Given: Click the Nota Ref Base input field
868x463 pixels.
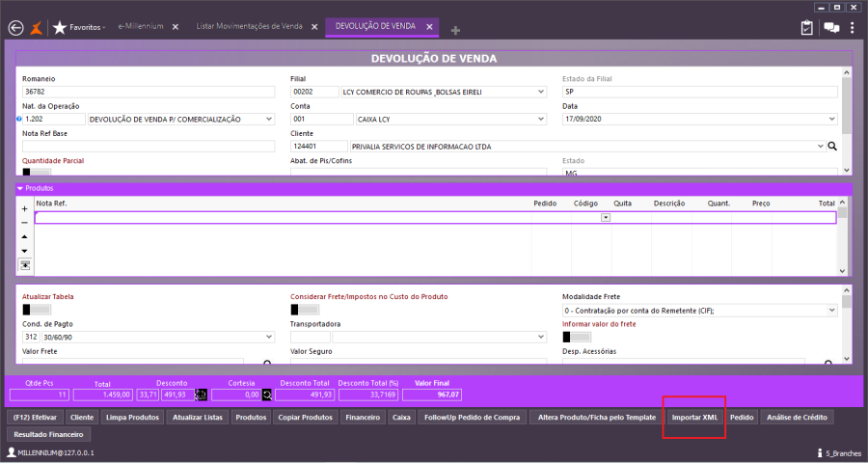Looking at the screenshot, I should coord(149,147).
